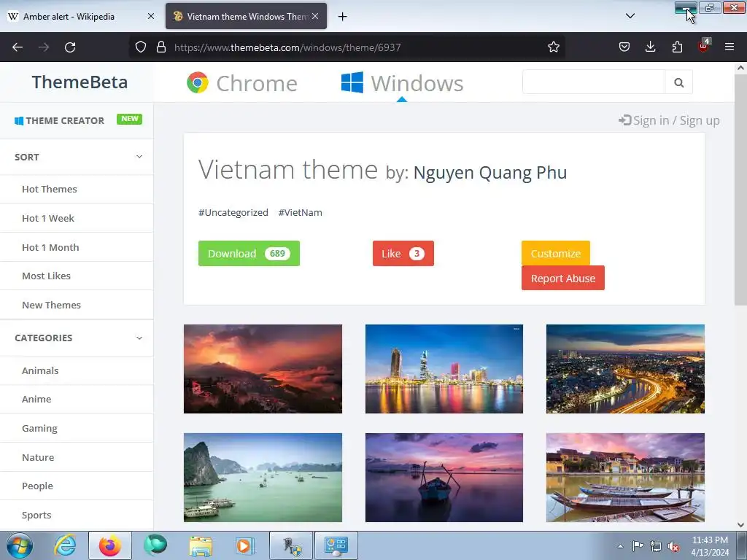Browse the Gaming category
Image resolution: width=747 pixels, height=560 pixels.
click(x=39, y=428)
